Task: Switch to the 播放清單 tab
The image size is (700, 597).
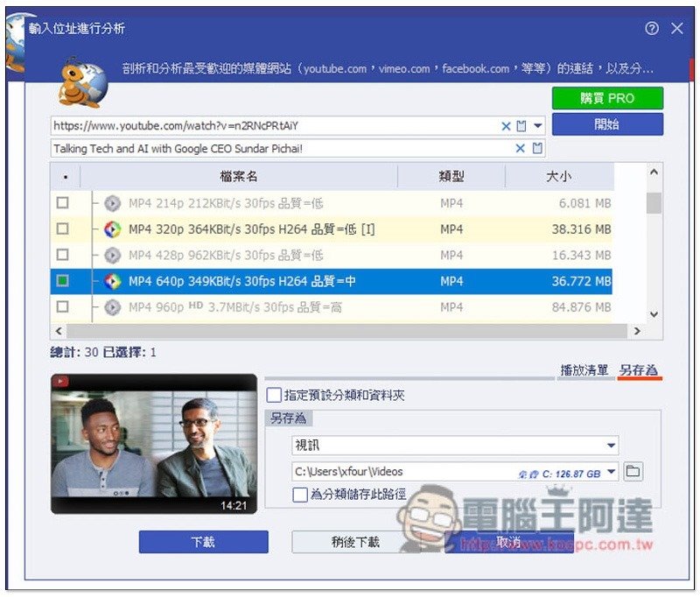Action: [x=584, y=369]
